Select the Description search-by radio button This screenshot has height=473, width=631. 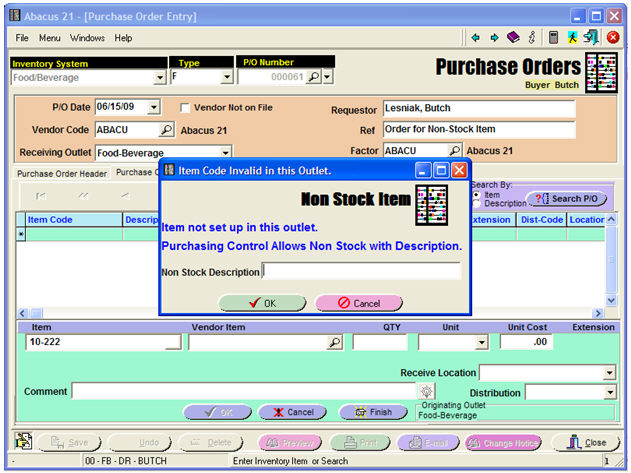tap(475, 203)
